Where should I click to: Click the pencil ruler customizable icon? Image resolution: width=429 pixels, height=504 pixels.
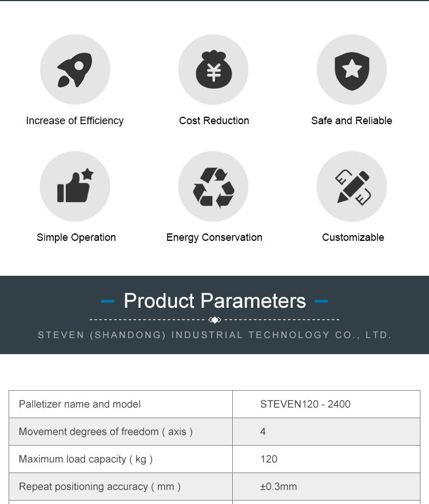352,186
